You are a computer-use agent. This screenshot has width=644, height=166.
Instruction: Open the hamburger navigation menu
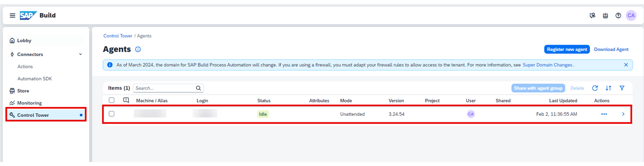point(12,15)
